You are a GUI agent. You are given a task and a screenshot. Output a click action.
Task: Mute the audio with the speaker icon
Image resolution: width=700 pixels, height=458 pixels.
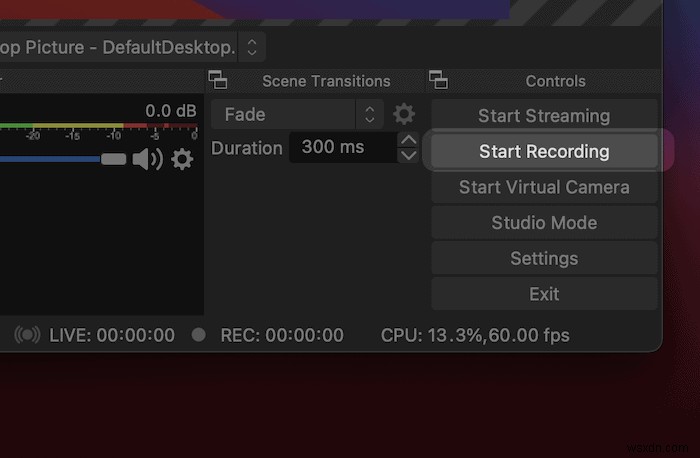click(x=147, y=158)
